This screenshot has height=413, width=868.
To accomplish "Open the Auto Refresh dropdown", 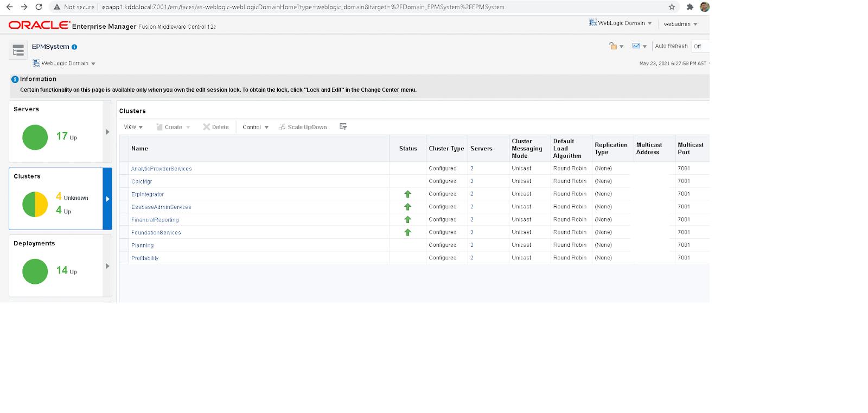I will point(700,46).
